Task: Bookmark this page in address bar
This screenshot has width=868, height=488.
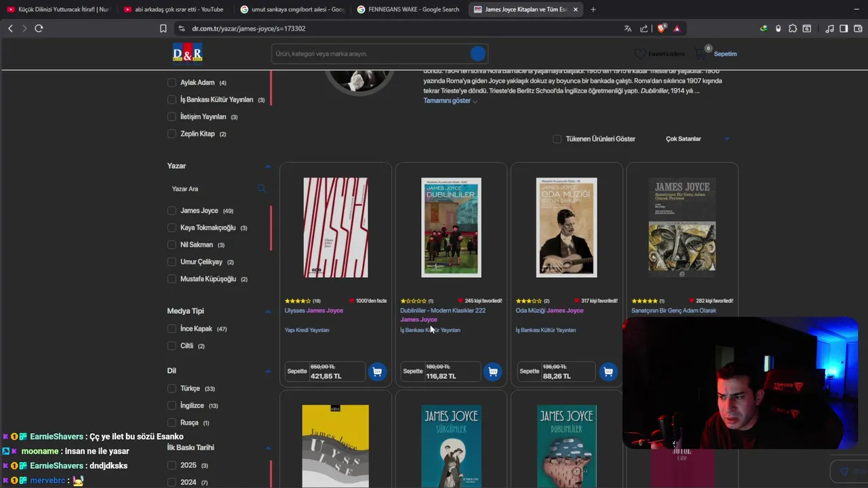Action: tap(163, 28)
